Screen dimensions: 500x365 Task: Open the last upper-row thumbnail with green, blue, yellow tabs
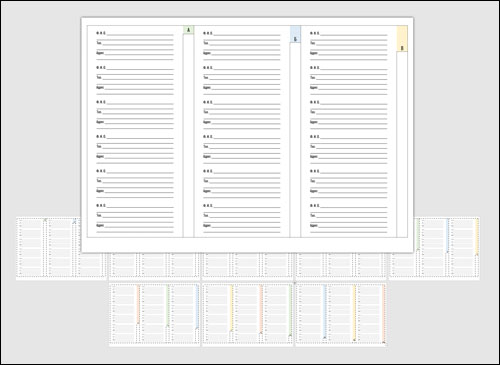[x=434, y=248]
